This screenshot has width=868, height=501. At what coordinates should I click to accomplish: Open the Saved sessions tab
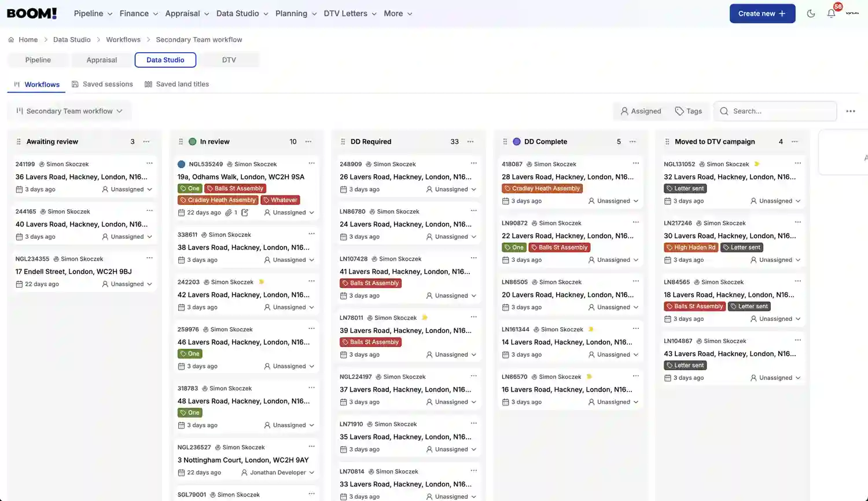pos(102,84)
